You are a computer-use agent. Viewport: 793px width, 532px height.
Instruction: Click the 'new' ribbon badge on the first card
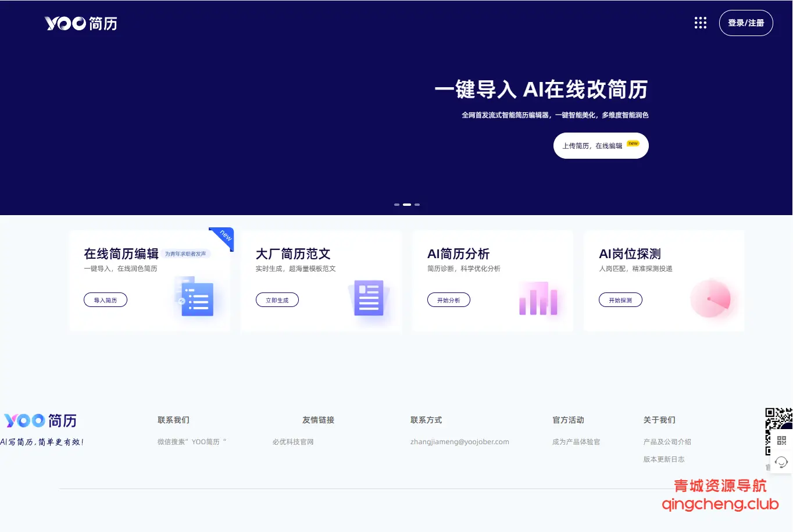pyautogui.click(x=222, y=237)
